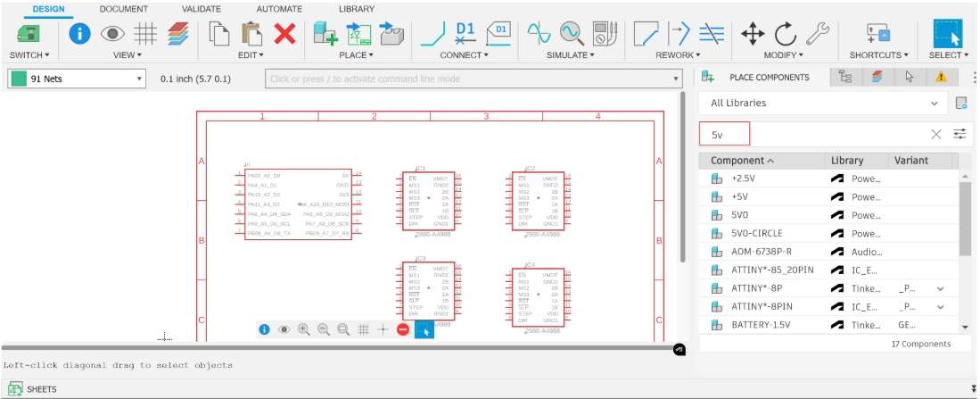The image size is (980, 399).
Task: Select the D1 Label tag tool
Action: [498, 33]
